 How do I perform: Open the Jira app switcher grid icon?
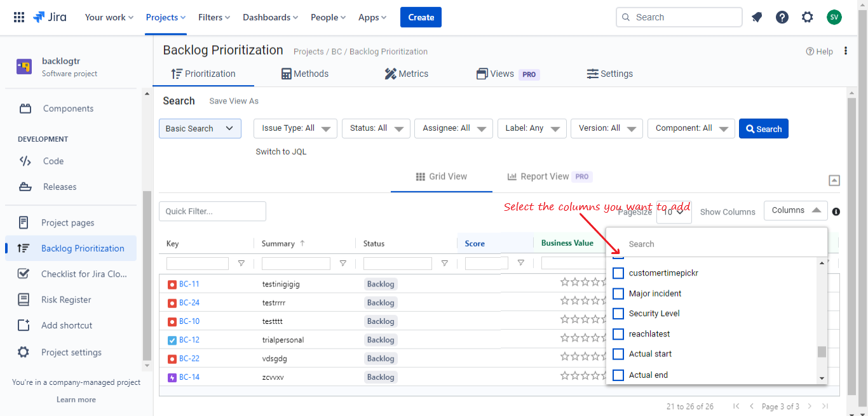(19, 17)
